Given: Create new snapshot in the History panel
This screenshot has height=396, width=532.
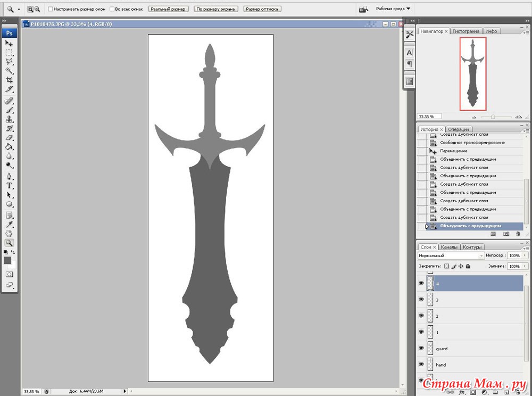Looking at the screenshot, I should pos(506,234).
